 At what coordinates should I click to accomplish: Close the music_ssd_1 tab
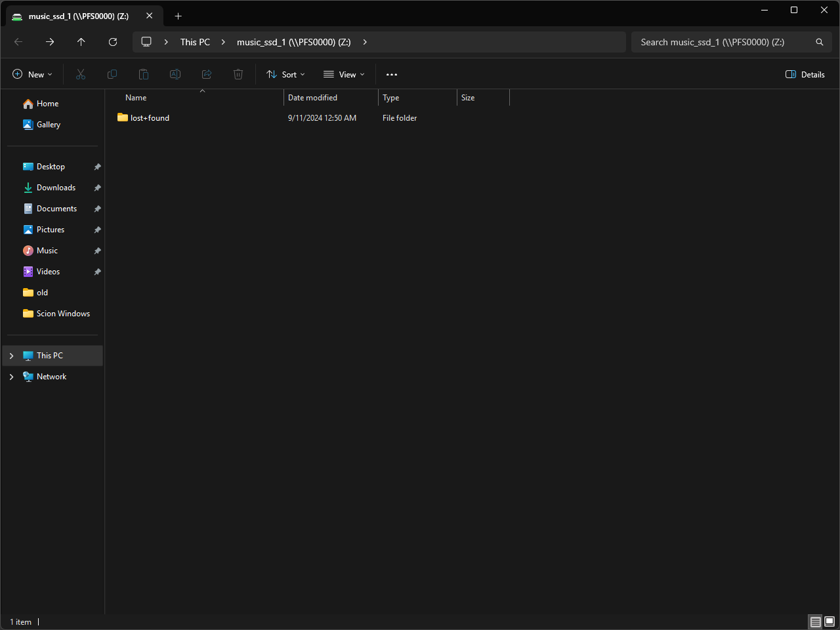point(150,16)
